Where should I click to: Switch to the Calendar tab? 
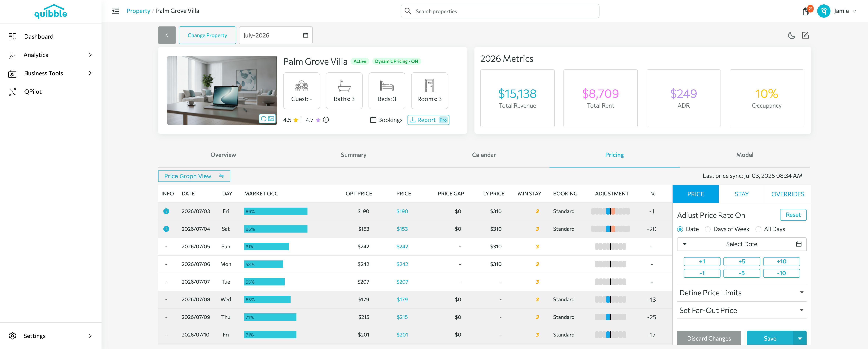click(x=484, y=155)
